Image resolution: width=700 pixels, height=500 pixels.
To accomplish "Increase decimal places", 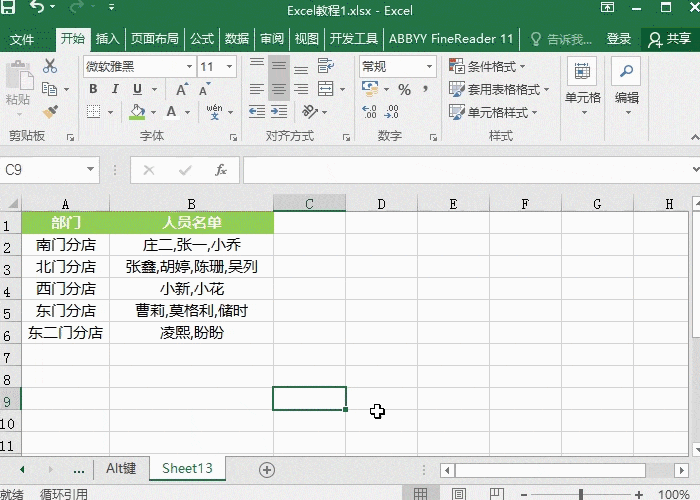I will point(369,112).
